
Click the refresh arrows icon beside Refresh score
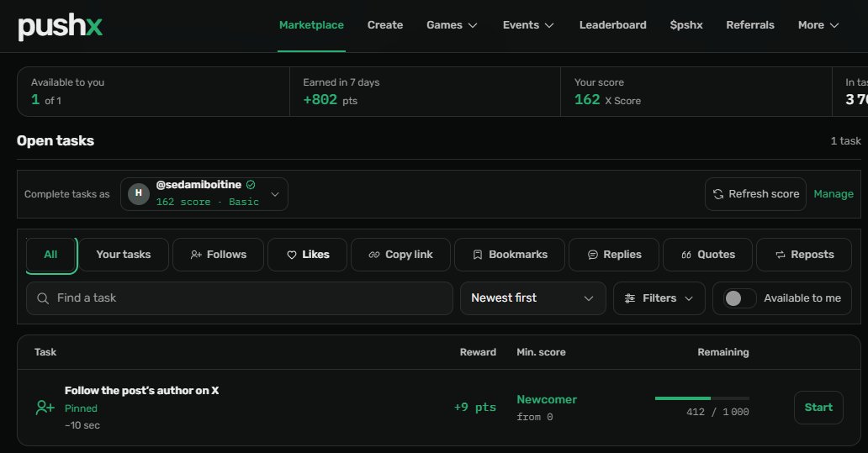[x=718, y=194]
